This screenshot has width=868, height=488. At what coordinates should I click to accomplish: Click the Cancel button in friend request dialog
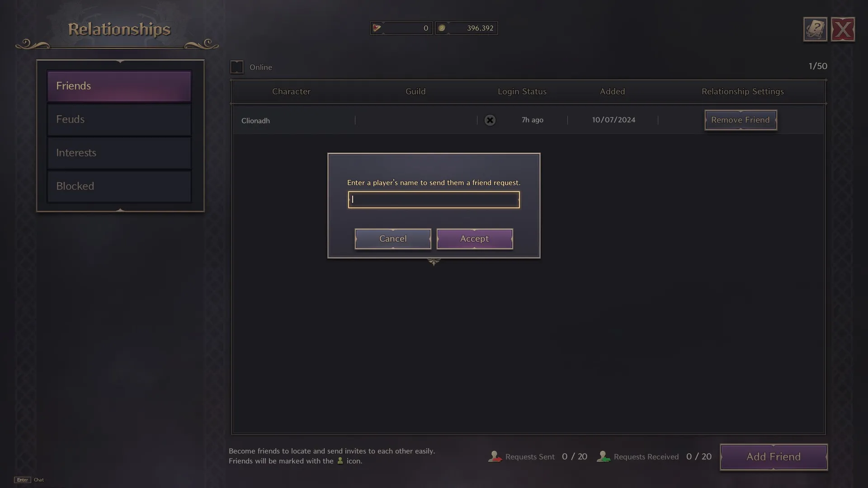[393, 238]
